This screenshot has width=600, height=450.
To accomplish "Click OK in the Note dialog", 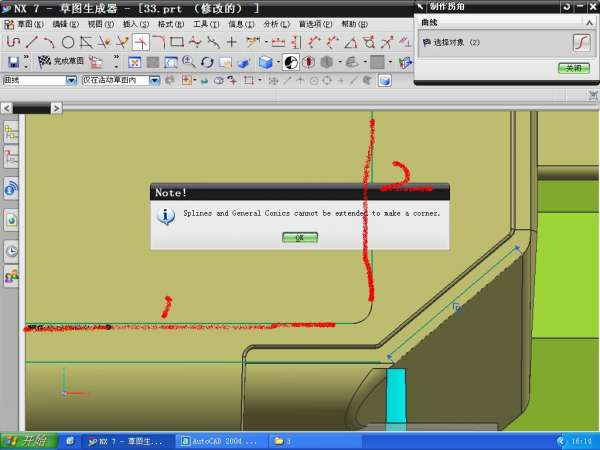I will 299,237.
